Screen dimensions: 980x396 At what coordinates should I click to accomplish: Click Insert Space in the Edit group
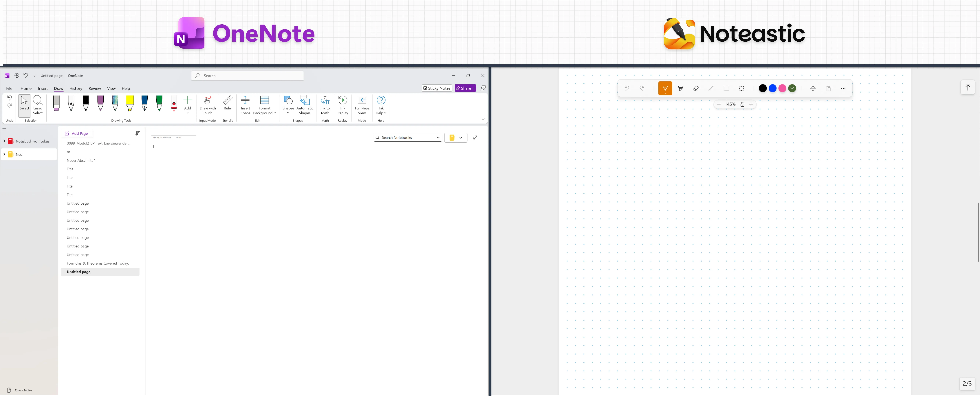[245, 105]
